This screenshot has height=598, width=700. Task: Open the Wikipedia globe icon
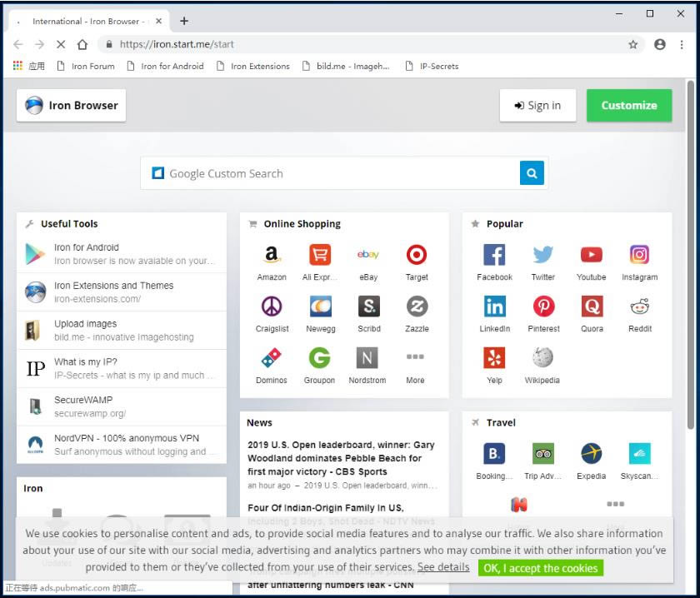pos(542,358)
